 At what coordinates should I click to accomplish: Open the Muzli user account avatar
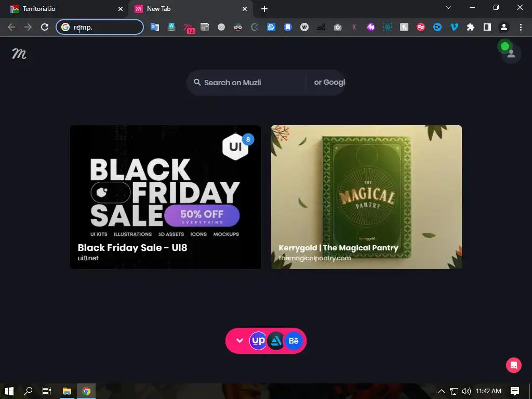click(x=511, y=54)
